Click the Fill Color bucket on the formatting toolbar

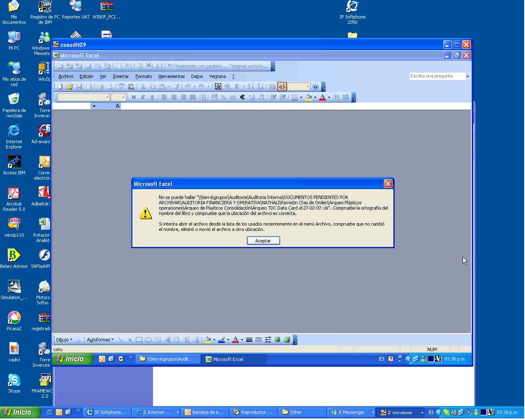click(x=309, y=97)
